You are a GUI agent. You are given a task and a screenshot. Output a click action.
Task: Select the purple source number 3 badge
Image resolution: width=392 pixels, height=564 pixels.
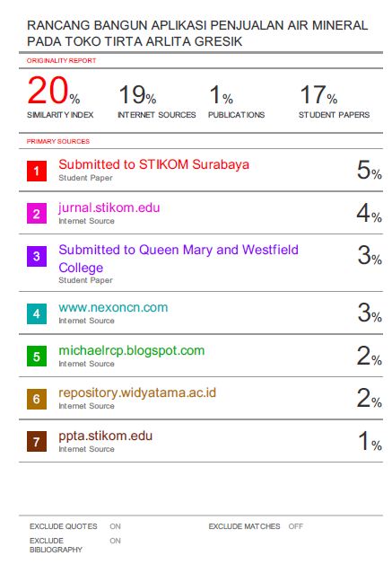37,256
